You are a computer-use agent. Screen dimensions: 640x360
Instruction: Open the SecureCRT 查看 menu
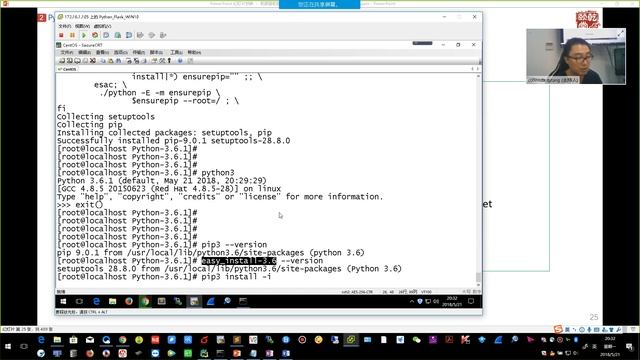(x=102, y=52)
